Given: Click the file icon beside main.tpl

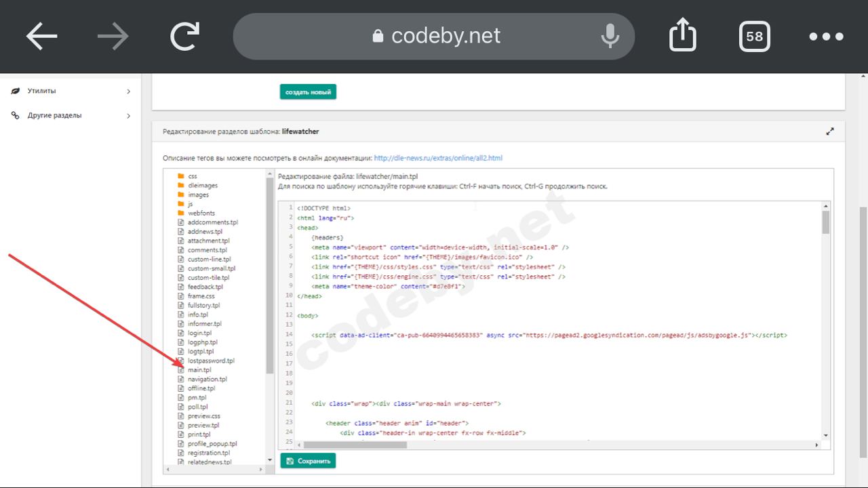Looking at the screenshot, I should click(x=181, y=370).
